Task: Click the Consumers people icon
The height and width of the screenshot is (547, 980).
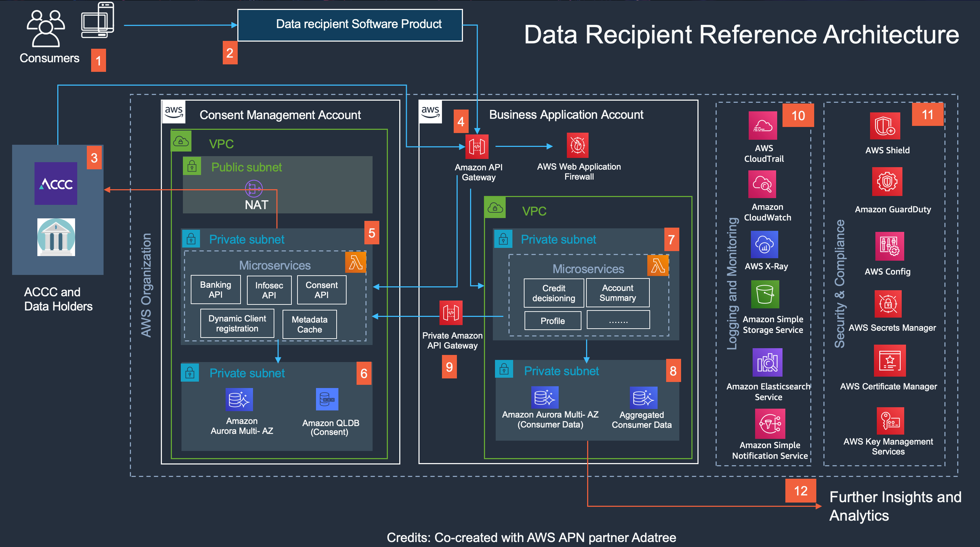Action: [46, 28]
